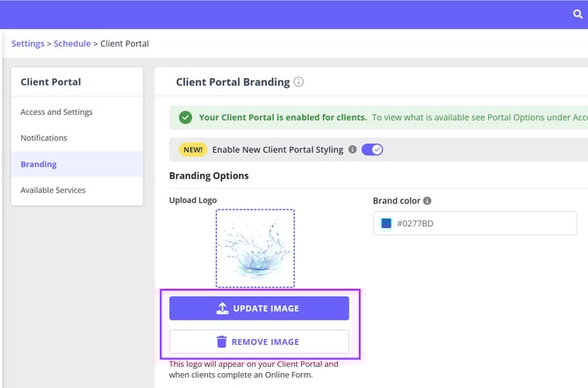
Task: Disable New Client Portal Styling toggle
Action: tap(372, 149)
